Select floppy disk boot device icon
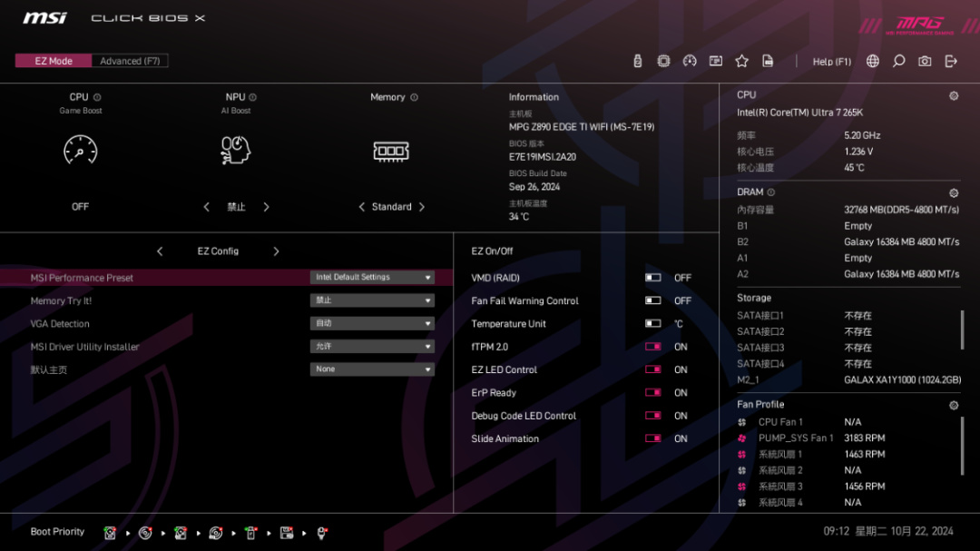The width and height of the screenshot is (980, 551). [x=286, y=533]
